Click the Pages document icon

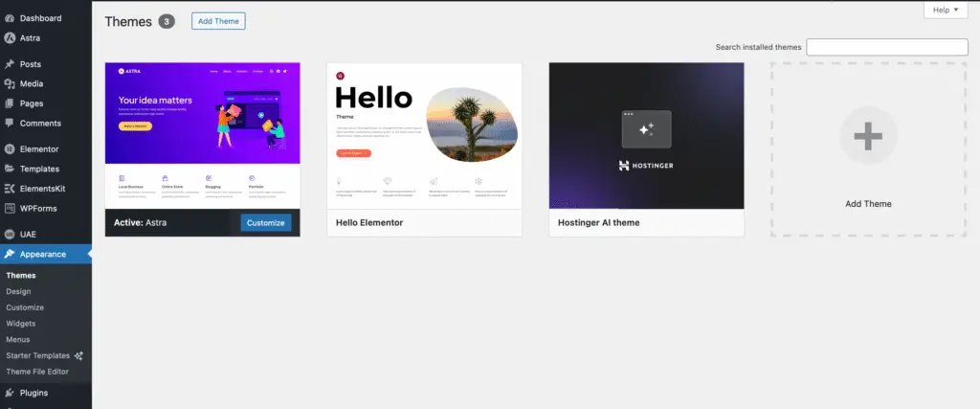pyautogui.click(x=10, y=103)
